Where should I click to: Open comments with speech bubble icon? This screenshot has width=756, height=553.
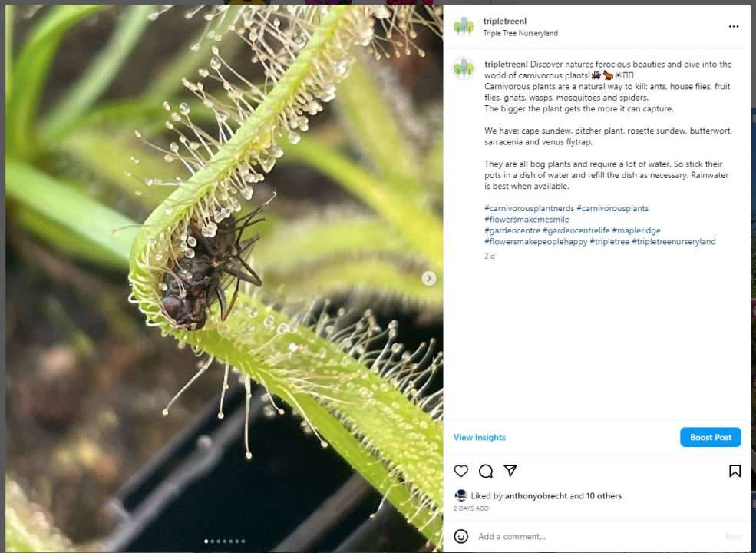(486, 471)
